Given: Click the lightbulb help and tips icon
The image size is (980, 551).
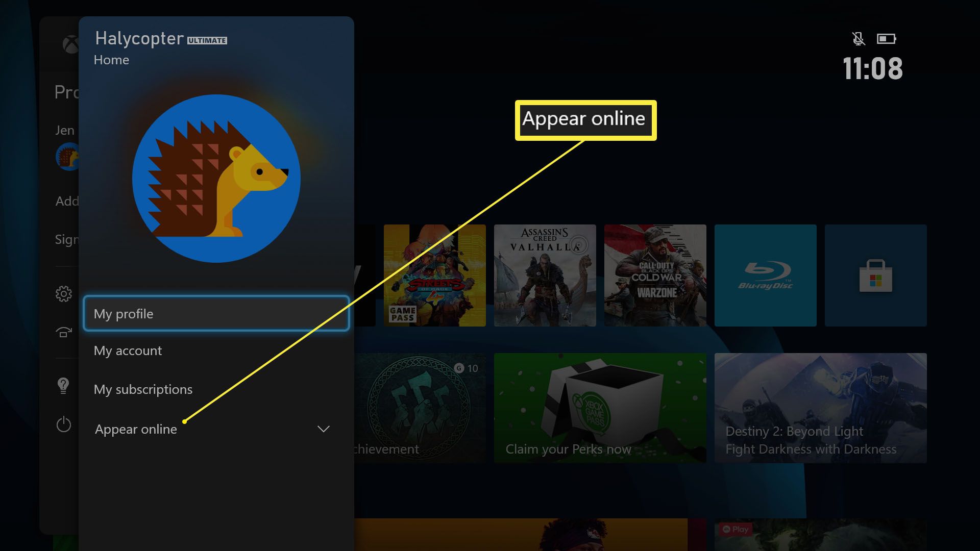Looking at the screenshot, I should pyautogui.click(x=63, y=385).
